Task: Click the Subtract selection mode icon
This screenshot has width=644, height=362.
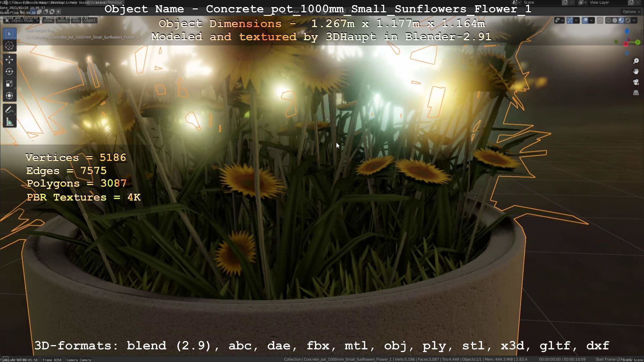Action: [x=46, y=12]
